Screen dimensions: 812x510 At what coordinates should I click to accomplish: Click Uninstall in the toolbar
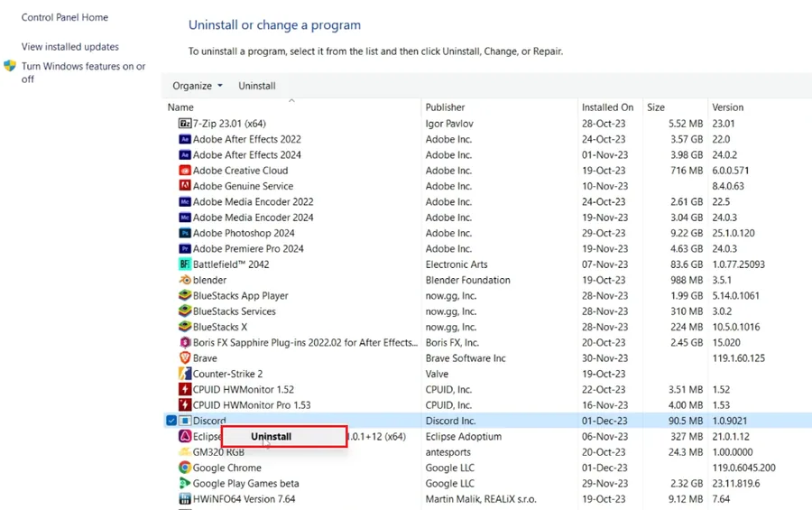click(x=257, y=86)
